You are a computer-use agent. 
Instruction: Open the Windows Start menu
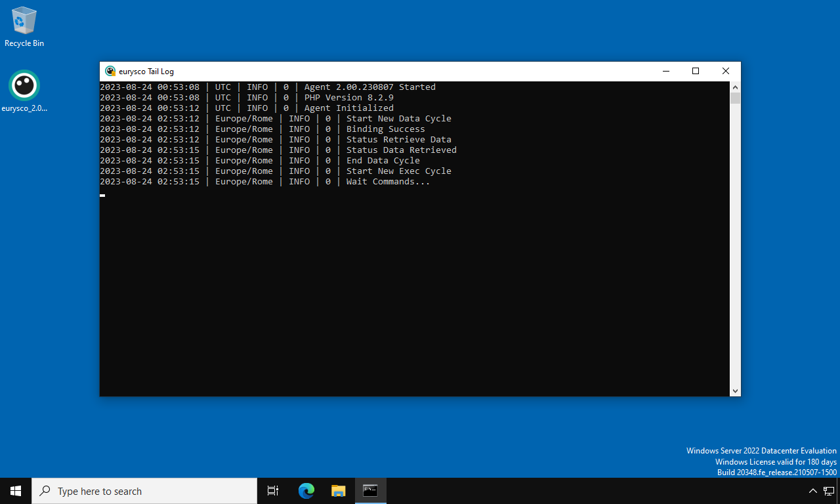[x=16, y=491]
